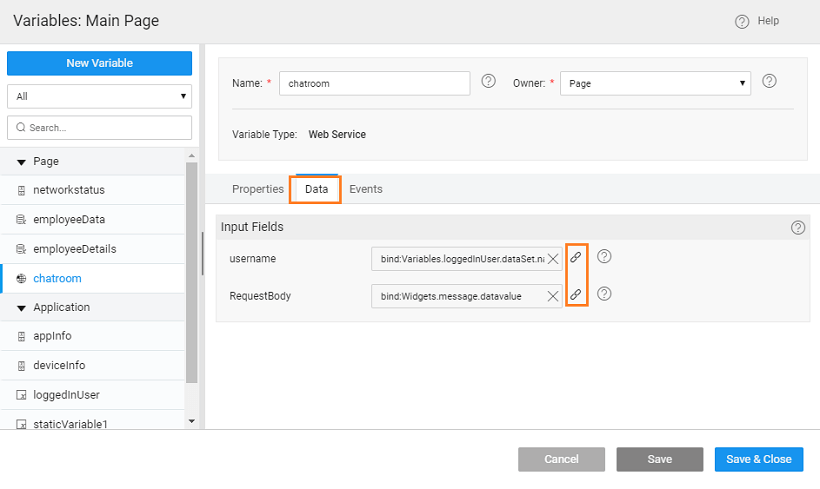Open the All variables filter dropdown
Image resolution: width=820 pixels, height=489 pixels.
(x=99, y=97)
